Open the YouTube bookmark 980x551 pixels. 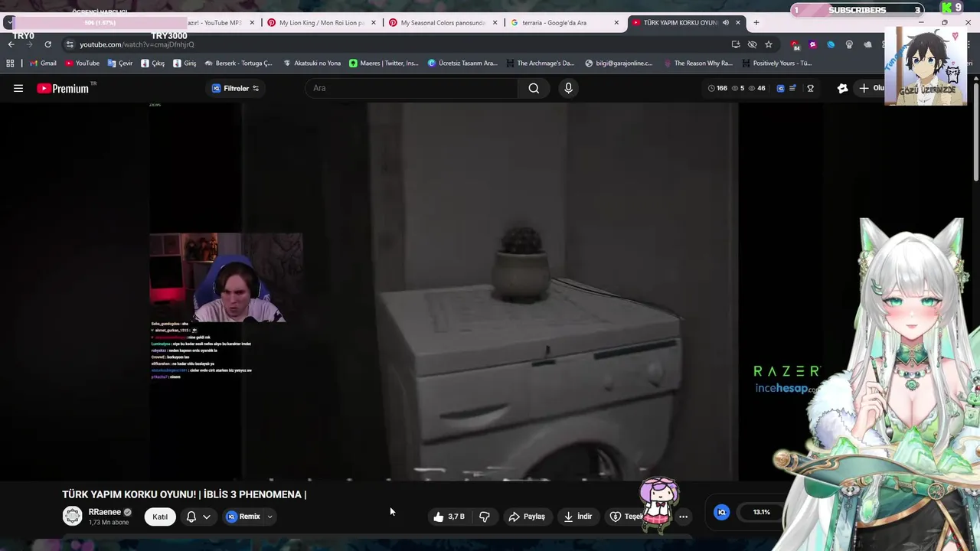(82, 64)
